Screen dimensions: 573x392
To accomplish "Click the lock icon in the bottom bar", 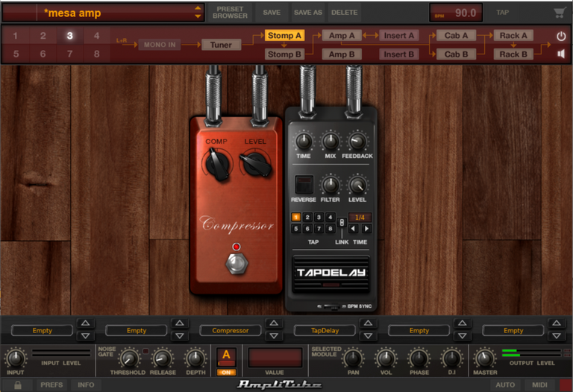I will coord(17,385).
